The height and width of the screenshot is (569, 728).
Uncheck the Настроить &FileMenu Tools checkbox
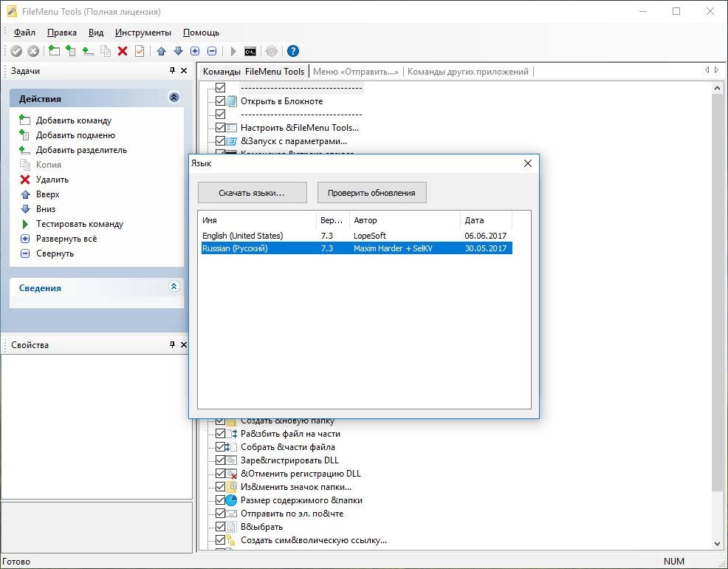(221, 128)
